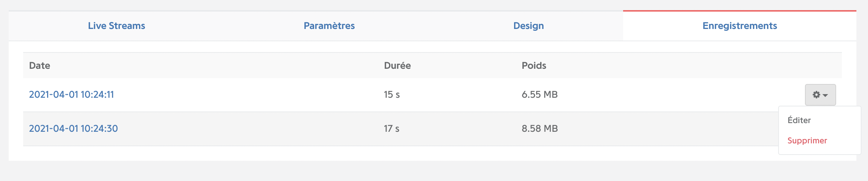The height and width of the screenshot is (181, 868).
Task: Click the Poids column header
Action: 534,66
